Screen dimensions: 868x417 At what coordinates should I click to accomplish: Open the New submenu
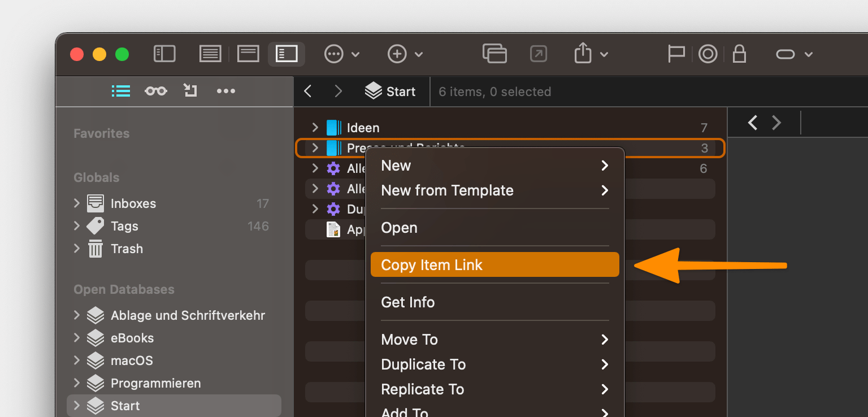click(x=495, y=166)
